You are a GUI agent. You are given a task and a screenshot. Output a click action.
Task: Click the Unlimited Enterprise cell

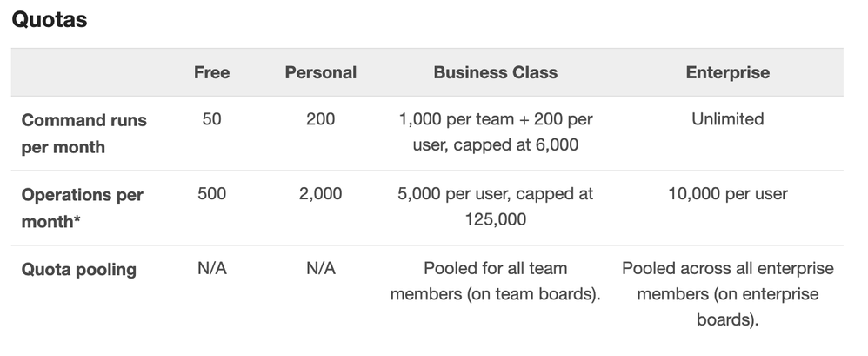click(727, 119)
